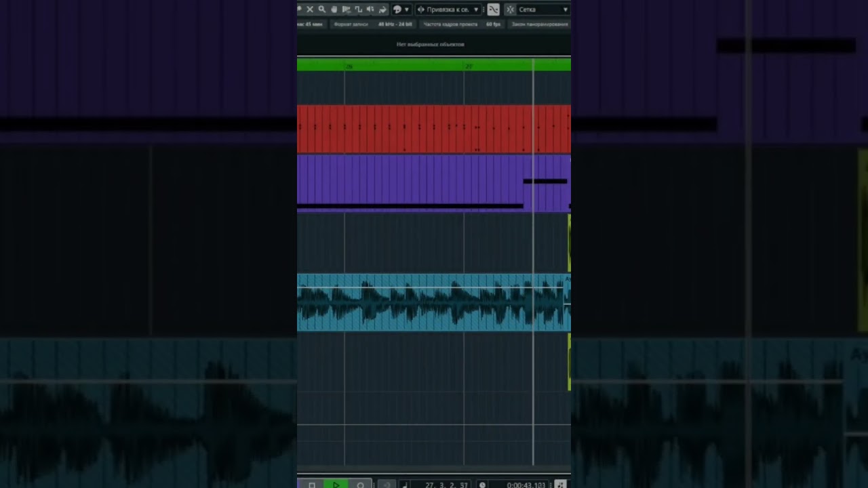Screen dimensions: 868x488
Task: Open the 'Привязка к се.' snap type dropdown
Action: click(x=449, y=9)
